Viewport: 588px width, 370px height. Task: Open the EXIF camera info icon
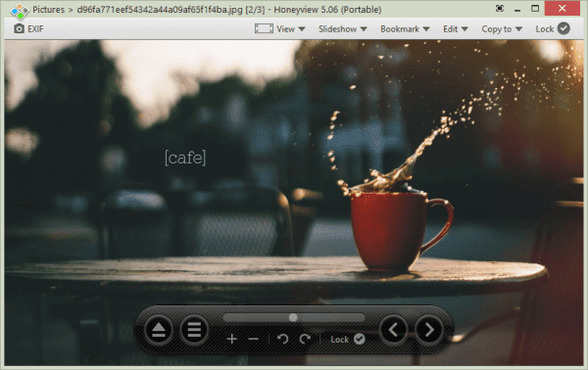20,28
